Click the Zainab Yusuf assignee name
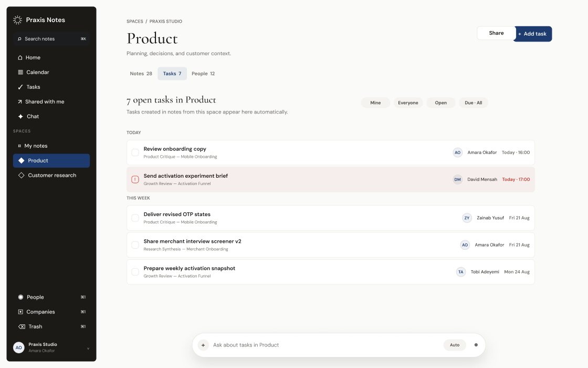The image size is (588, 368). click(x=490, y=218)
